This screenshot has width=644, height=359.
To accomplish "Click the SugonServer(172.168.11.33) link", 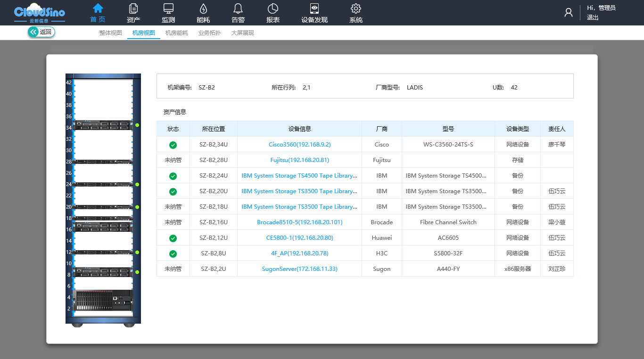I will click(299, 269).
